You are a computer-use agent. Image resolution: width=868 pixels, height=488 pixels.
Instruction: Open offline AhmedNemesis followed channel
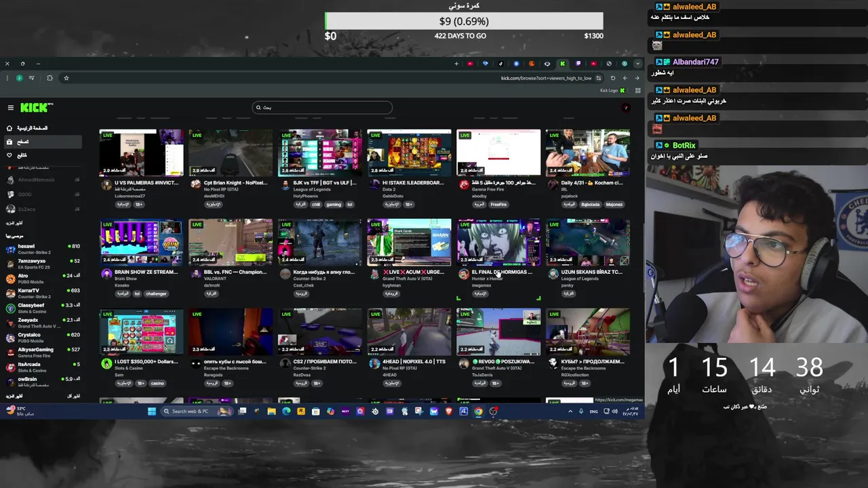(42, 180)
